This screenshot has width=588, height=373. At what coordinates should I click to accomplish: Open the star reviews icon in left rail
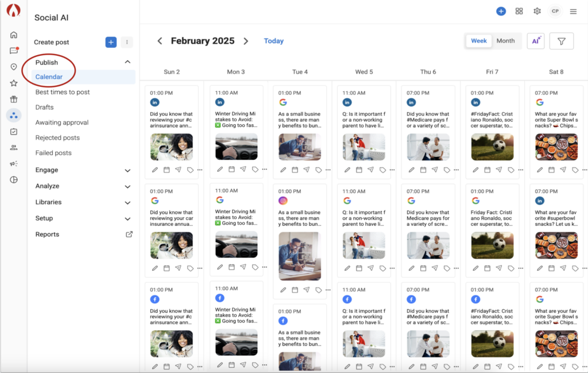click(14, 83)
